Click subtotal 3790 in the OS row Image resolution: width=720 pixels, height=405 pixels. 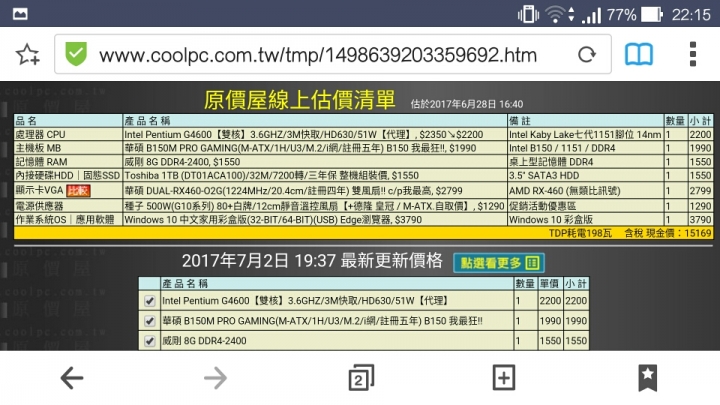(700, 219)
